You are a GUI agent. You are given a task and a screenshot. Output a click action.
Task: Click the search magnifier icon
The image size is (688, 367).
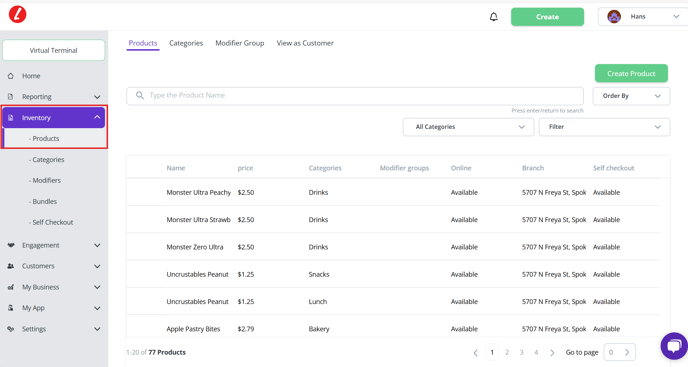click(x=140, y=95)
